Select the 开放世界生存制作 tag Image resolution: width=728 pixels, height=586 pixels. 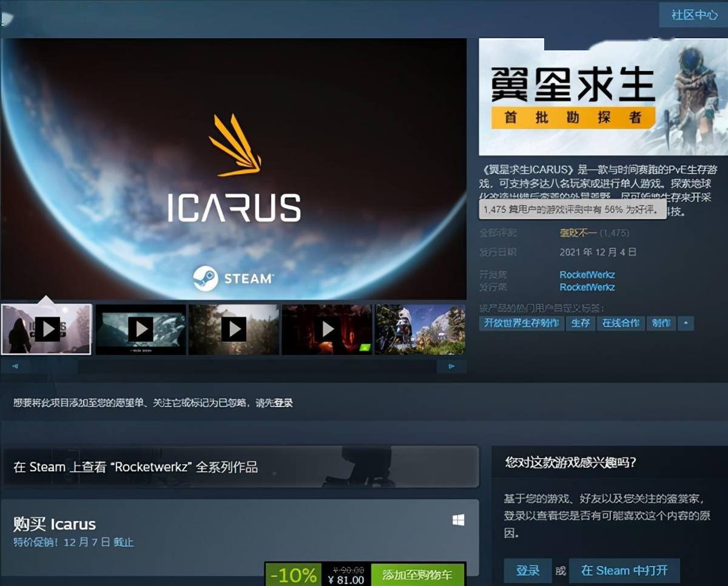pos(522,323)
